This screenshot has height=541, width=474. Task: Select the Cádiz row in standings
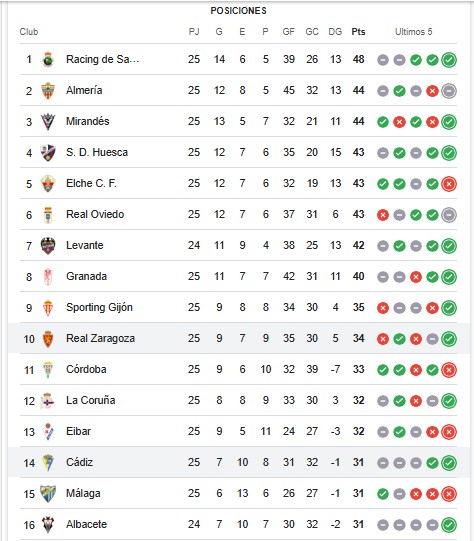pos(239,462)
